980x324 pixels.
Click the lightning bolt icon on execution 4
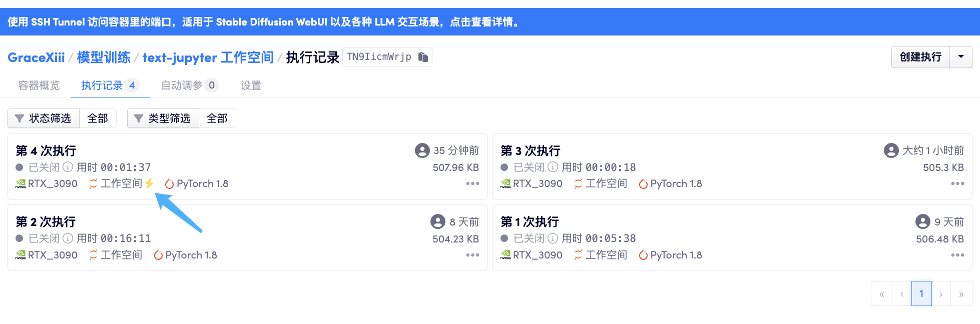coord(149,183)
